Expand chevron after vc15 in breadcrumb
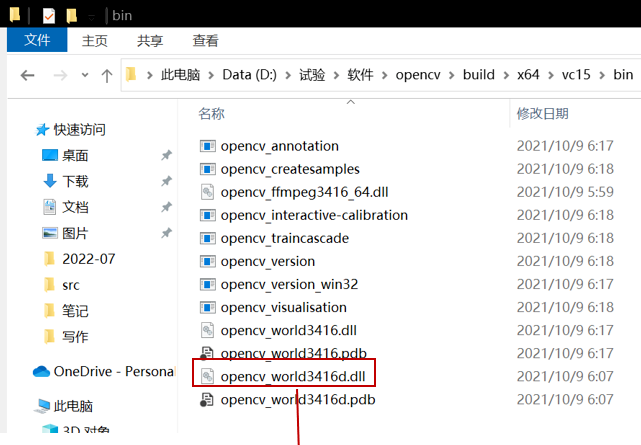The image size is (641, 445). [x=602, y=76]
